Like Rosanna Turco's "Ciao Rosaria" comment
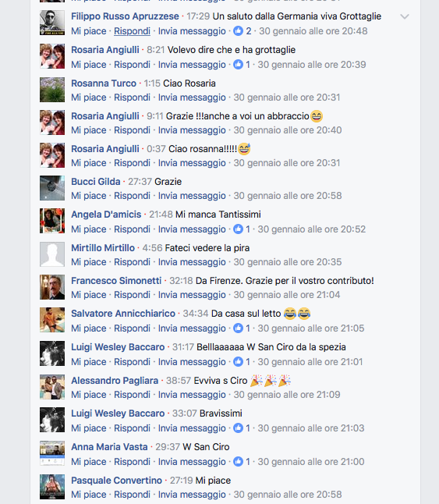Image resolution: width=439 pixels, height=504 pixels. click(x=89, y=97)
